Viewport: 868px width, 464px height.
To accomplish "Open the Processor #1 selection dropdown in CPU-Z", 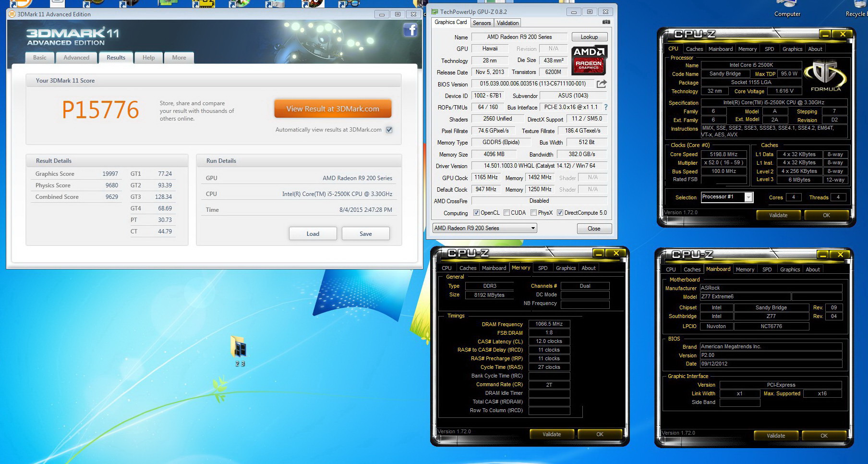I will [x=727, y=197].
